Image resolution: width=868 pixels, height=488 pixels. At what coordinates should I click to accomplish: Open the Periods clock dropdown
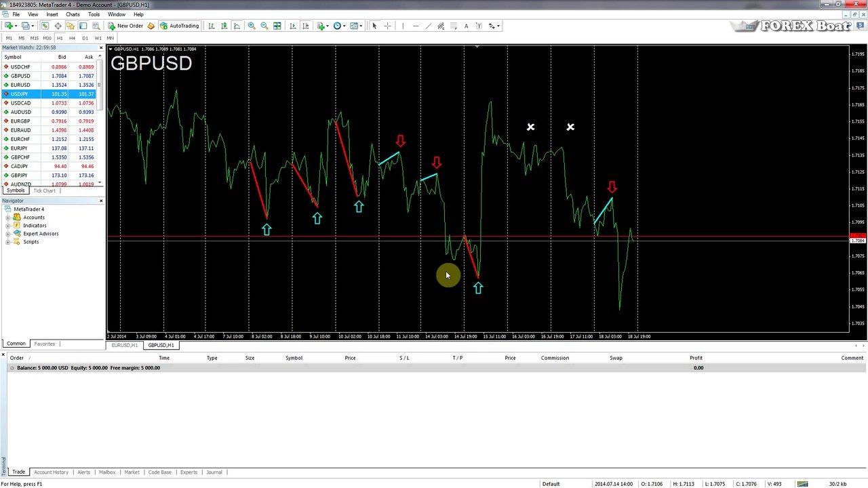pos(339,26)
